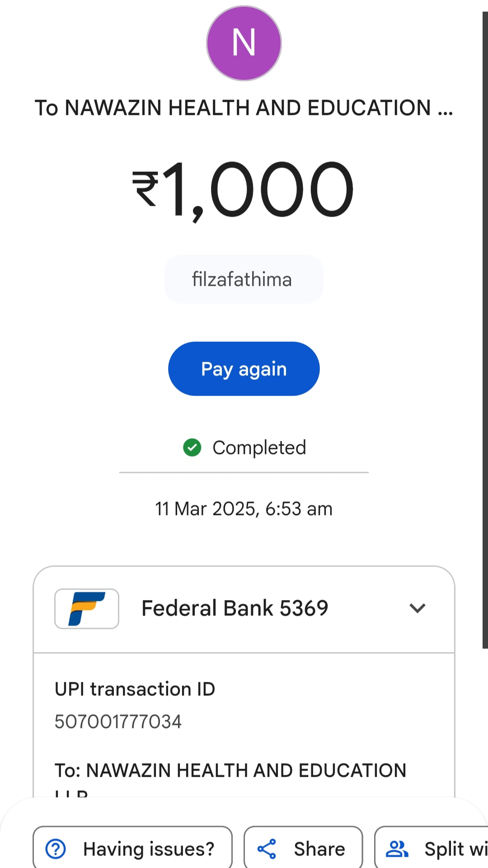Click the vertical scrollbar on right edge

tap(485, 330)
